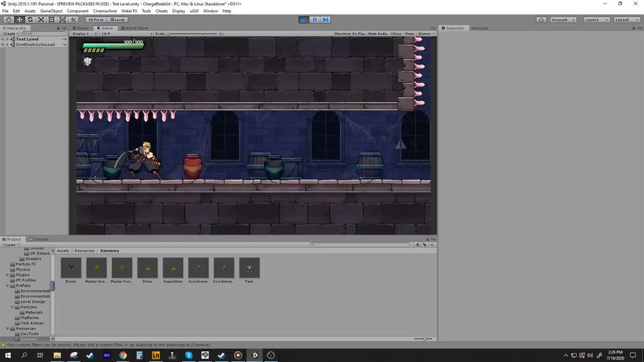This screenshot has height=362, width=644.
Task: Click the Local handle rotation button
Action: [x=116, y=20]
